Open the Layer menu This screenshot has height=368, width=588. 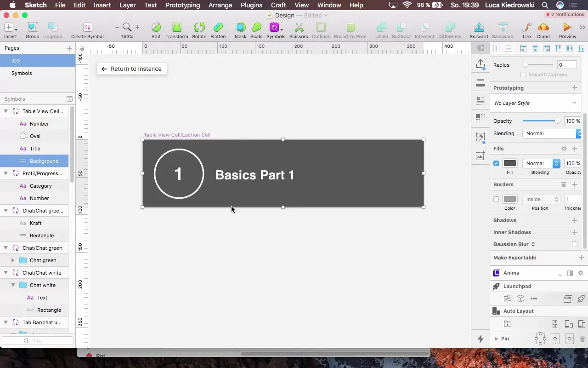click(127, 5)
